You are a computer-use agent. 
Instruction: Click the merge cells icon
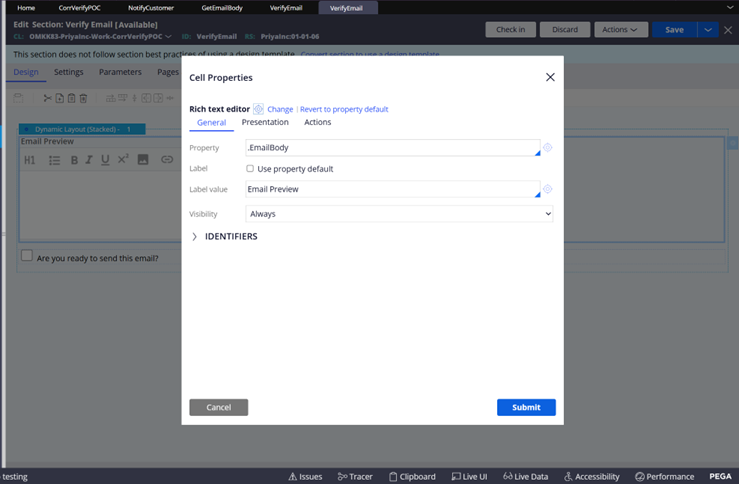[170, 98]
